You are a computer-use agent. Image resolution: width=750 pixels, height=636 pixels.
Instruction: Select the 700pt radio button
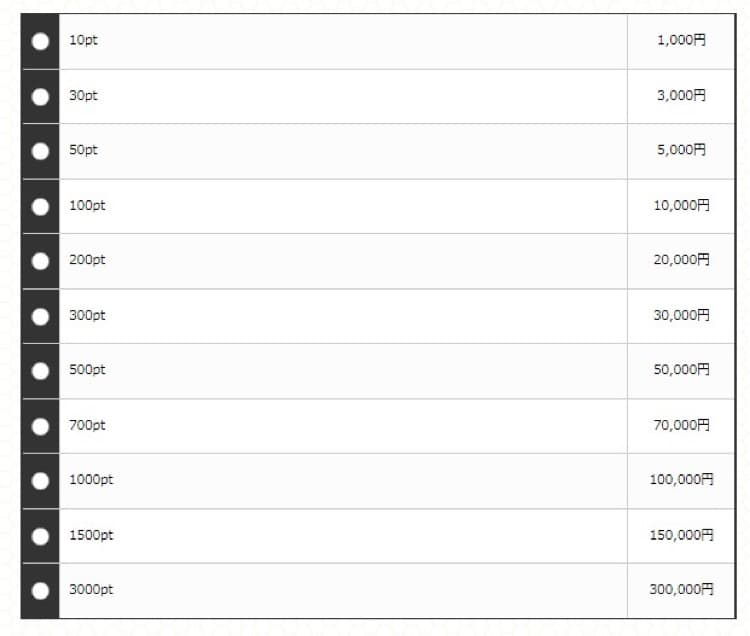(40, 427)
